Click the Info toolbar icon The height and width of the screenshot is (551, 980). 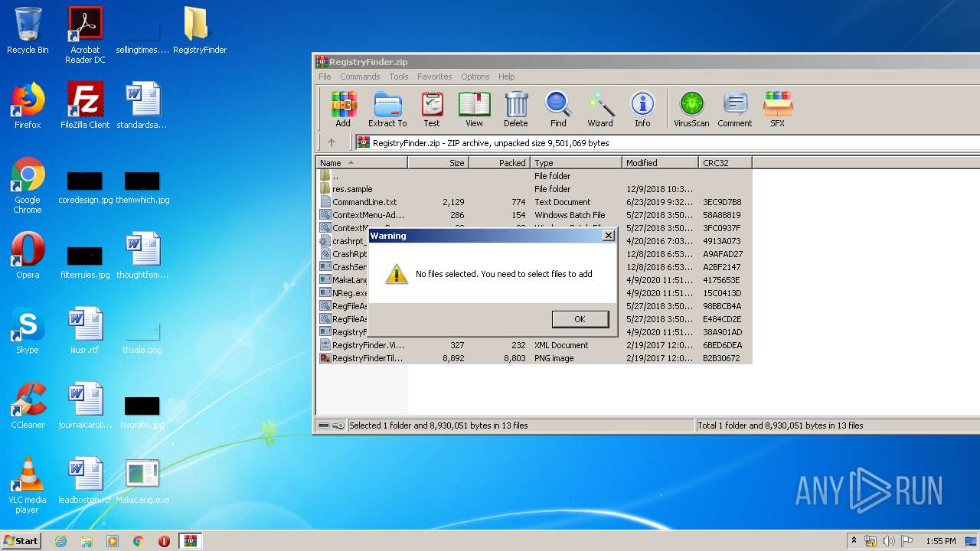tap(642, 109)
